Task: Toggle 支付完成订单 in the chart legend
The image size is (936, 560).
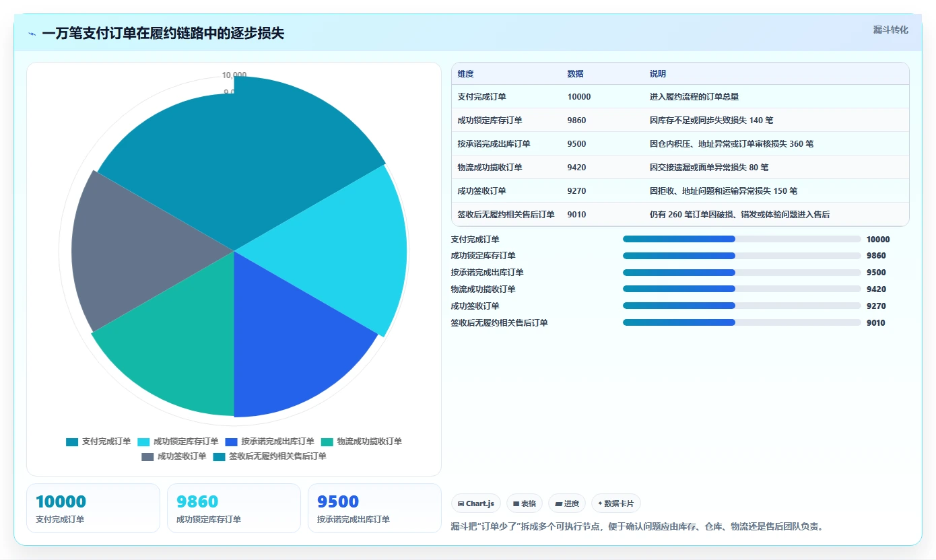Action: (98, 442)
